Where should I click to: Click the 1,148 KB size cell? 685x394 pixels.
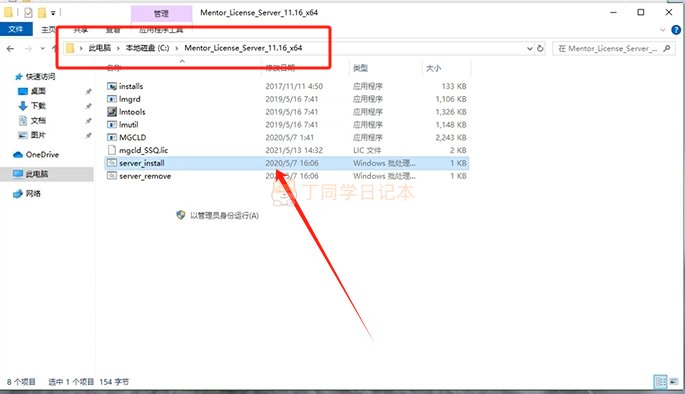pos(451,124)
